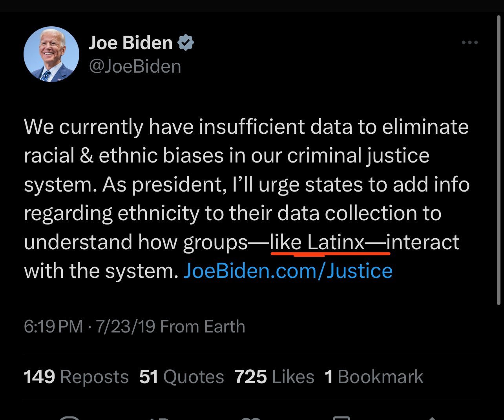Open the JoeBiden.com/Justice link

tap(288, 271)
